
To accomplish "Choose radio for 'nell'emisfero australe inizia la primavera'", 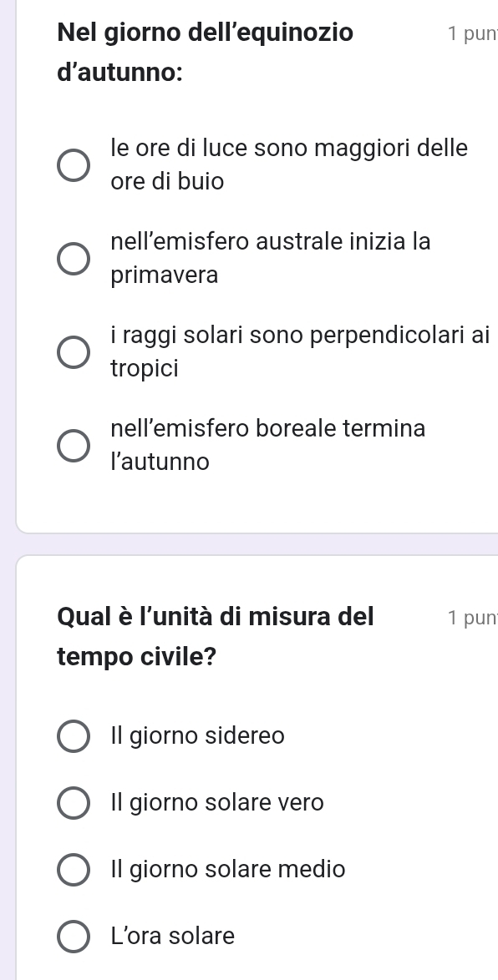I will (x=74, y=259).
